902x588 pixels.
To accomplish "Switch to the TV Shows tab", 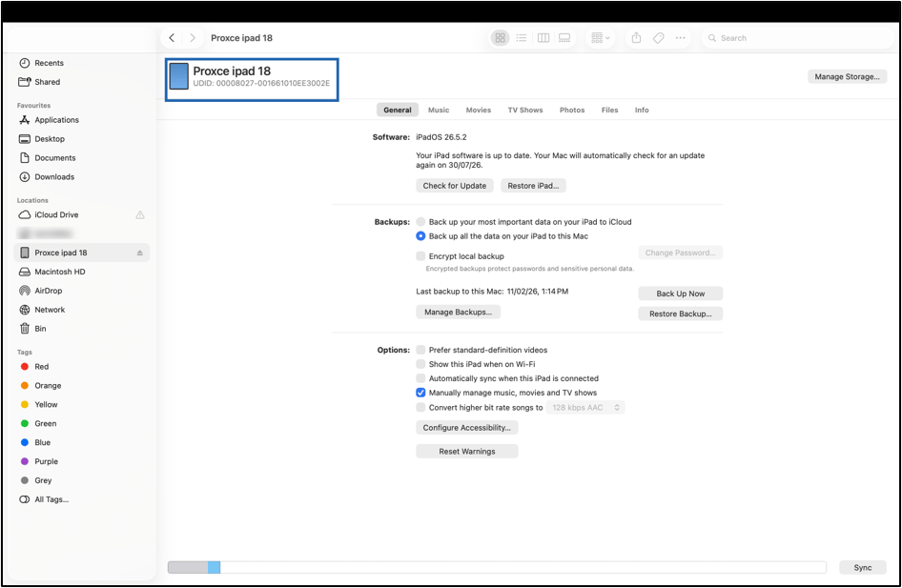I will 525,110.
